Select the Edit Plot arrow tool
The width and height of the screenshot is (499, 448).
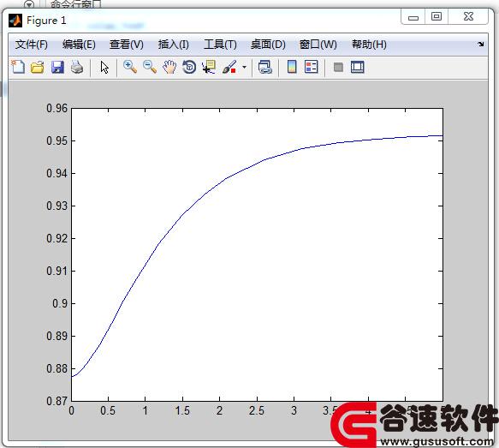(x=104, y=68)
